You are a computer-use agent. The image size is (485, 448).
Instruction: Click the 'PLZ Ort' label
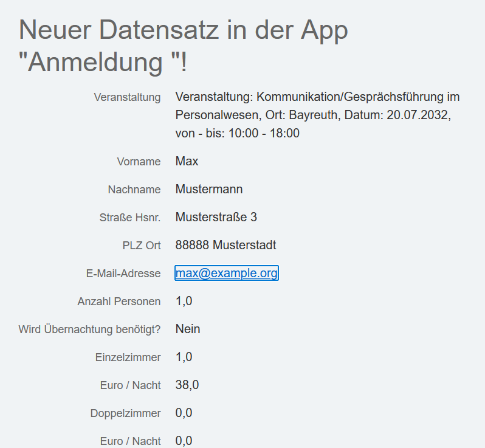coord(142,246)
